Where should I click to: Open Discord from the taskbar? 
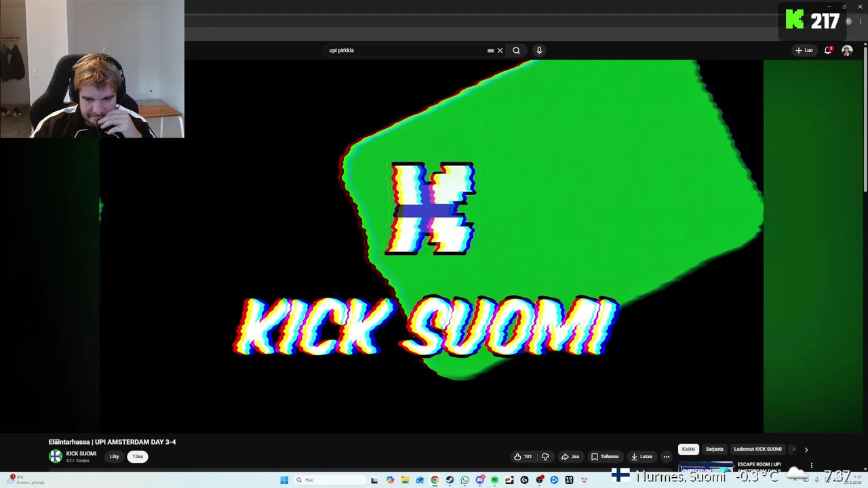[479, 480]
